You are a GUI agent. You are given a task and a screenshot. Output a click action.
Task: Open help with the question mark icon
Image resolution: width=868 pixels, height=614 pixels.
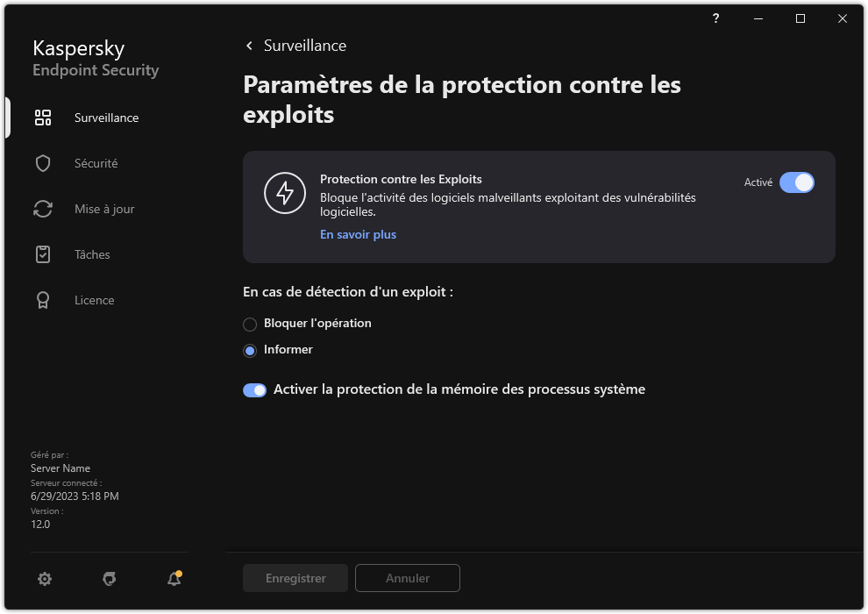tap(715, 18)
